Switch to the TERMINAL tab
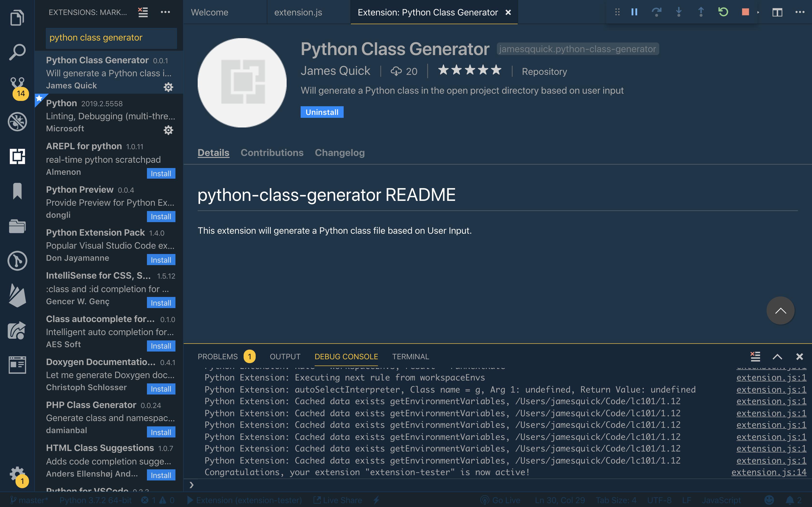 (x=410, y=356)
